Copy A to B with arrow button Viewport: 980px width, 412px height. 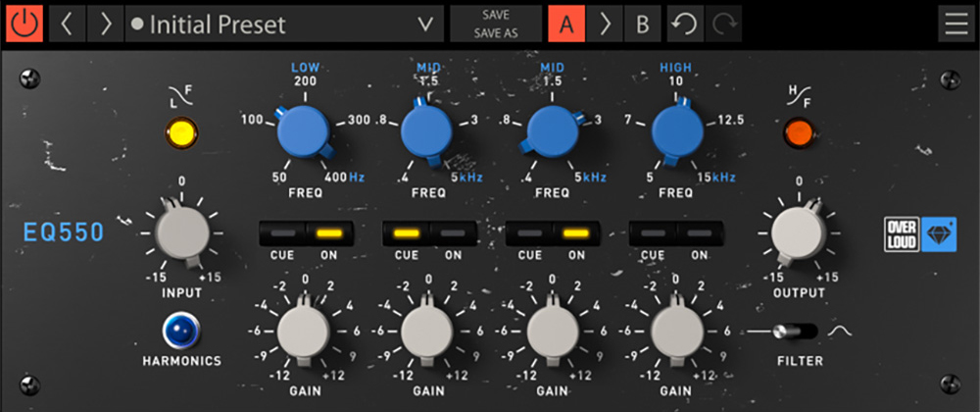[605, 24]
